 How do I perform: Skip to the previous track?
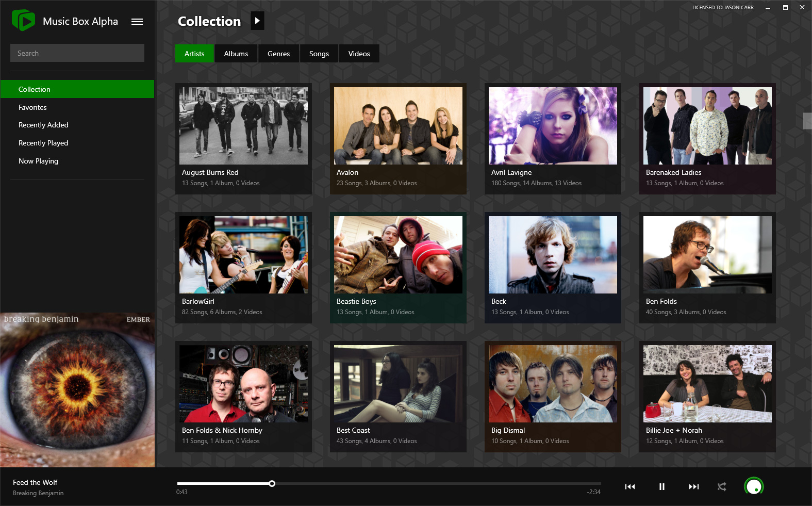click(x=630, y=486)
